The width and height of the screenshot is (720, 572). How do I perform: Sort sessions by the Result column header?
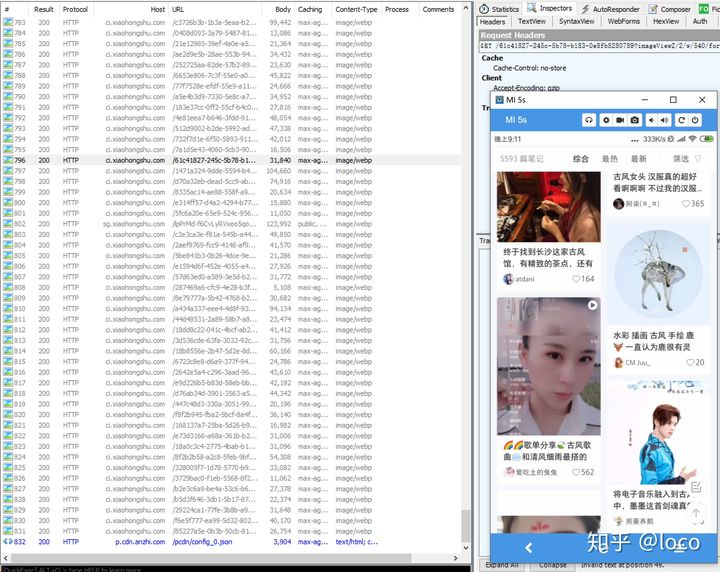click(x=44, y=9)
